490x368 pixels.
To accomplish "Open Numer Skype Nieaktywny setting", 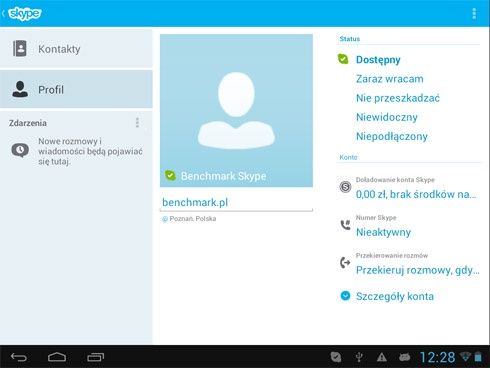I will click(383, 232).
